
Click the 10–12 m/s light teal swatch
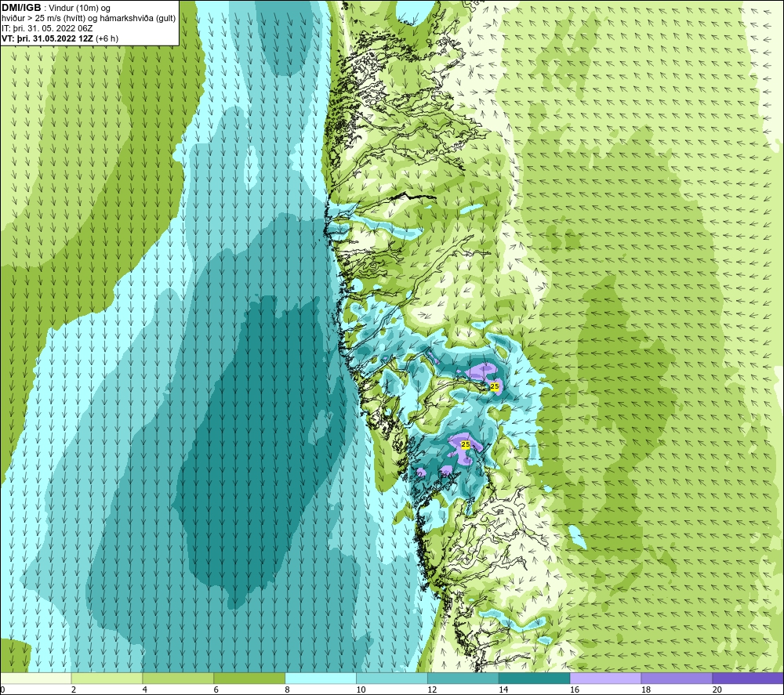[x=392, y=679]
